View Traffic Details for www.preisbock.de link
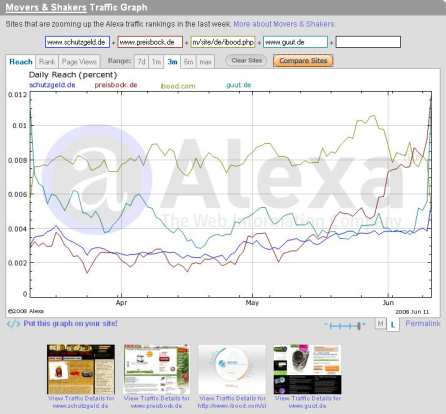 [x=156, y=402]
